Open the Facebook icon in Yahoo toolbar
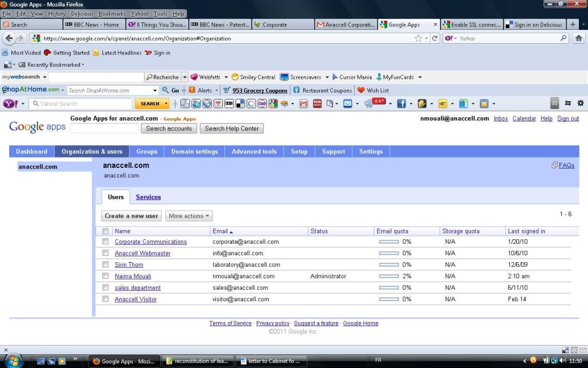Screen dimensions: 588x368 click(401, 103)
